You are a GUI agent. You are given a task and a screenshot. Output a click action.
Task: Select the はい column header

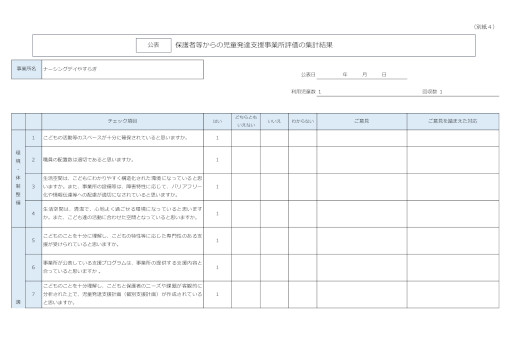217,121
